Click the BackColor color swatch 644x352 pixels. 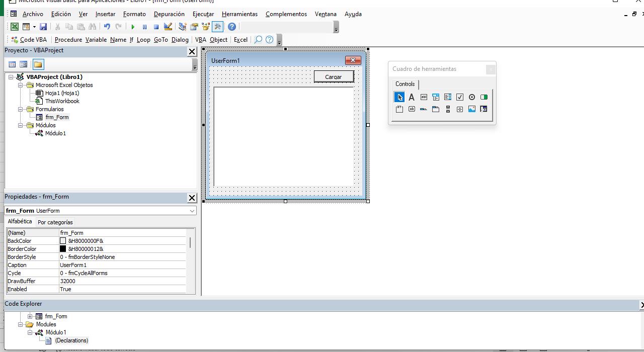tap(63, 241)
